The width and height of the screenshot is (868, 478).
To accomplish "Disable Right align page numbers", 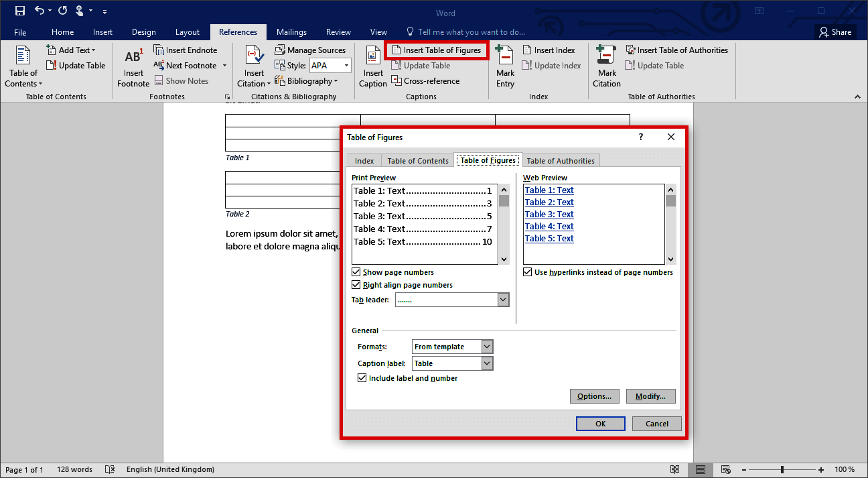I will pos(356,284).
